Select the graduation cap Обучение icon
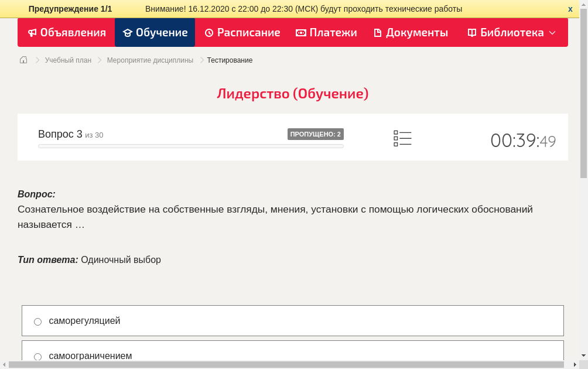Image resolution: width=588 pixels, height=369 pixels. point(128,33)
